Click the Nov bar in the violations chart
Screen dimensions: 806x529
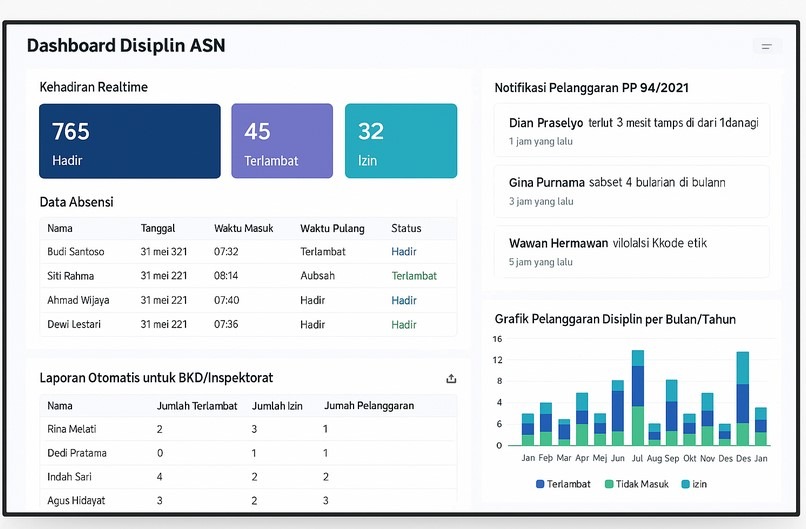click(x=707, y=419)
